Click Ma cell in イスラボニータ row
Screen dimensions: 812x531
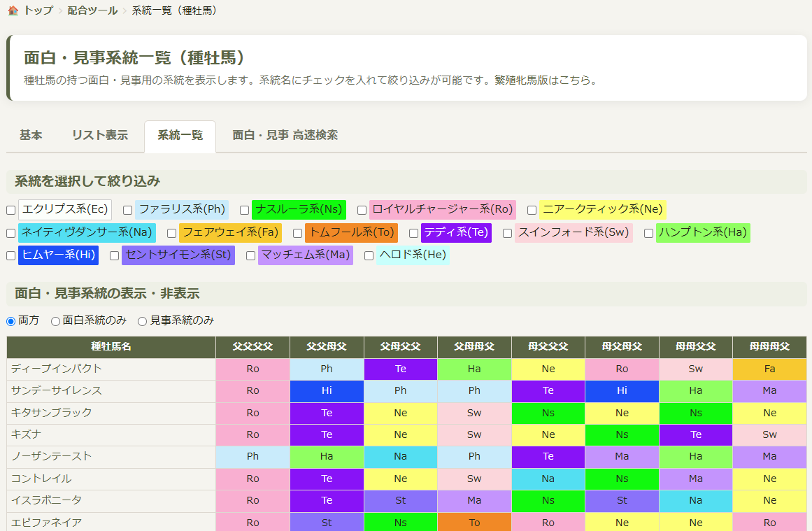[474, 500]
